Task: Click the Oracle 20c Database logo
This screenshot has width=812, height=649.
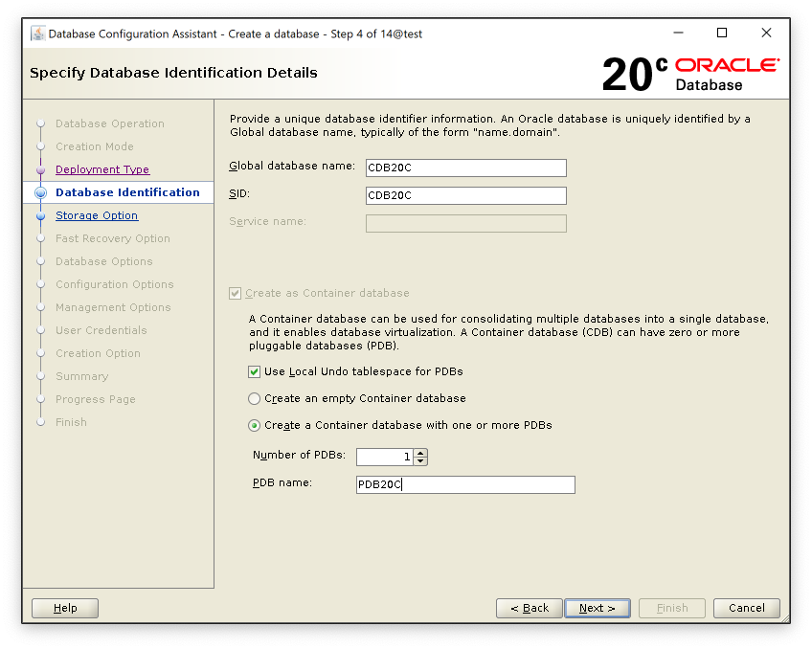Action: point(690,74)
